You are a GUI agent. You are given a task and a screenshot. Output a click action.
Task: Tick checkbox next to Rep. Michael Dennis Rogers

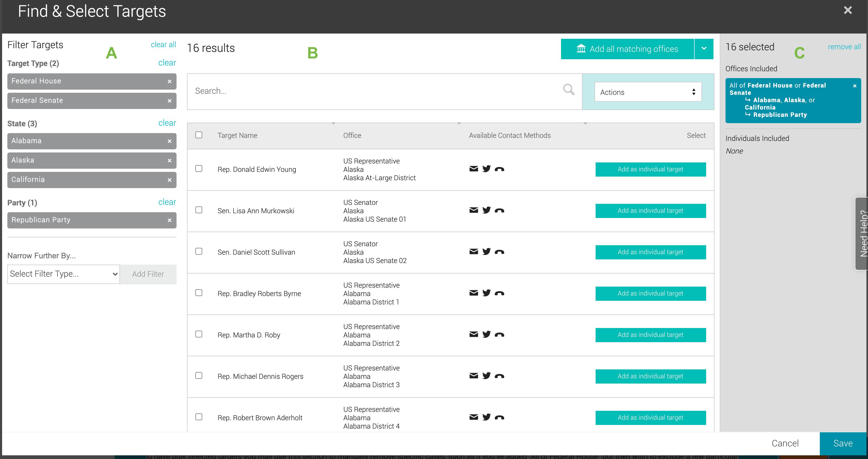199,375
